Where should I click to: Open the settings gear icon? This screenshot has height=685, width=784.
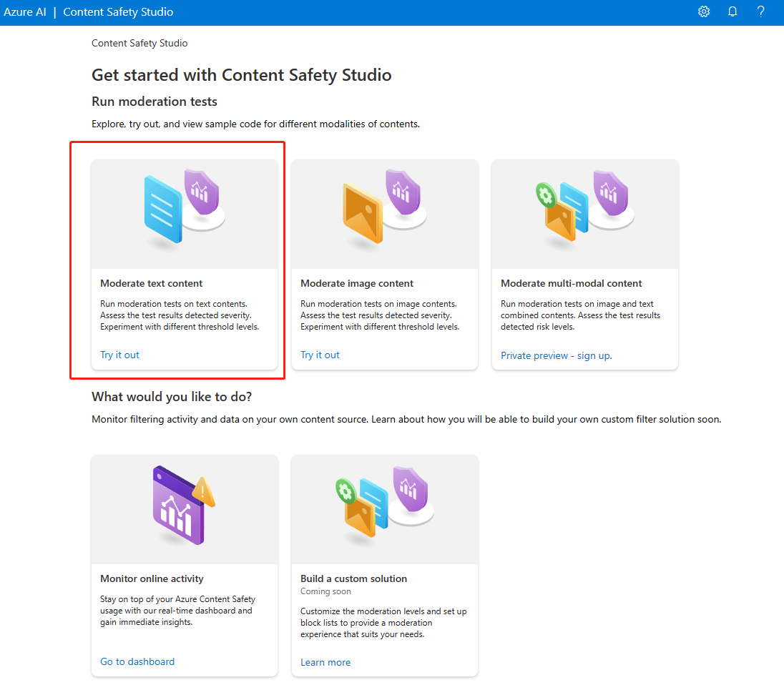[x=704, y=12]
